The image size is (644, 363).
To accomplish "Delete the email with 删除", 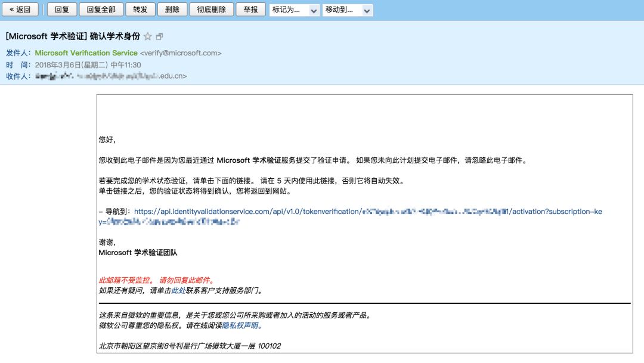I will click(x=172, y=10).
